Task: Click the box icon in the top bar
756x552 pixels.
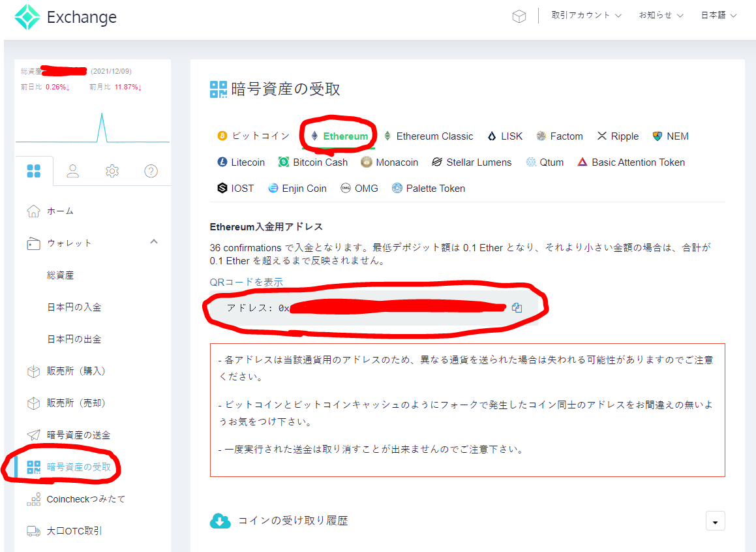Action: 519,16
